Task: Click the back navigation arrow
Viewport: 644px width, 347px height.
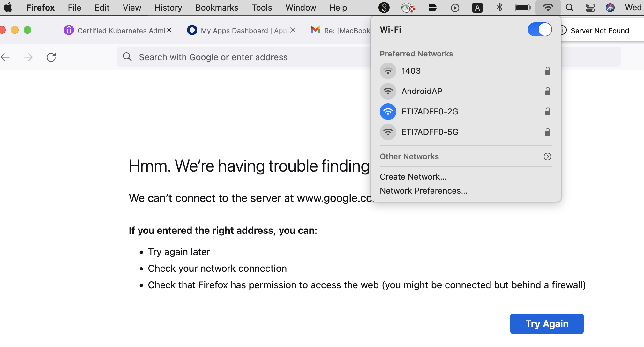Action: pyautogui.click(x=6, y=57)
